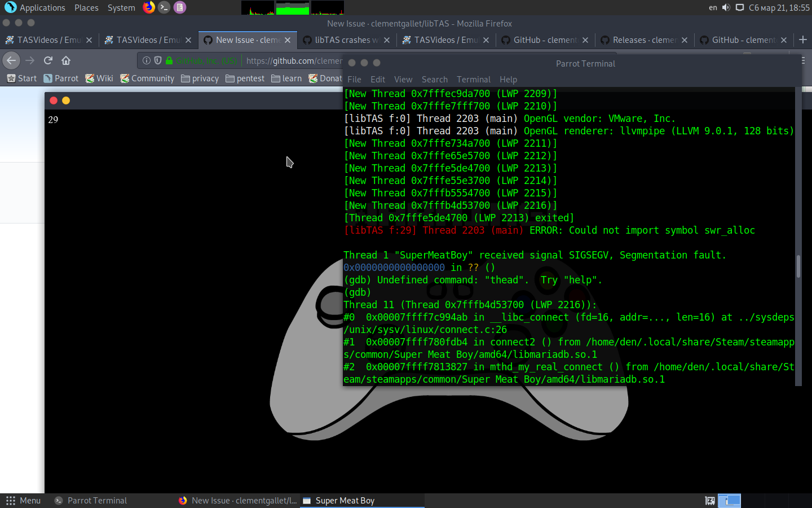Click the green padlock GitHub, Inc. identity
This screenshot has height=508, width=812.
201,60
